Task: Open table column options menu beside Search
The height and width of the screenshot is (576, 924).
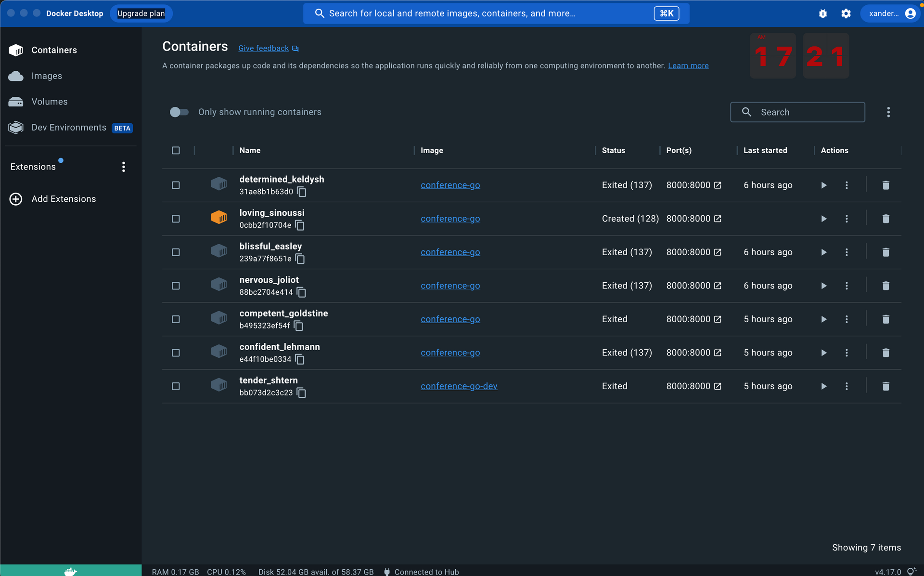Action: click(x=888, y=112)
